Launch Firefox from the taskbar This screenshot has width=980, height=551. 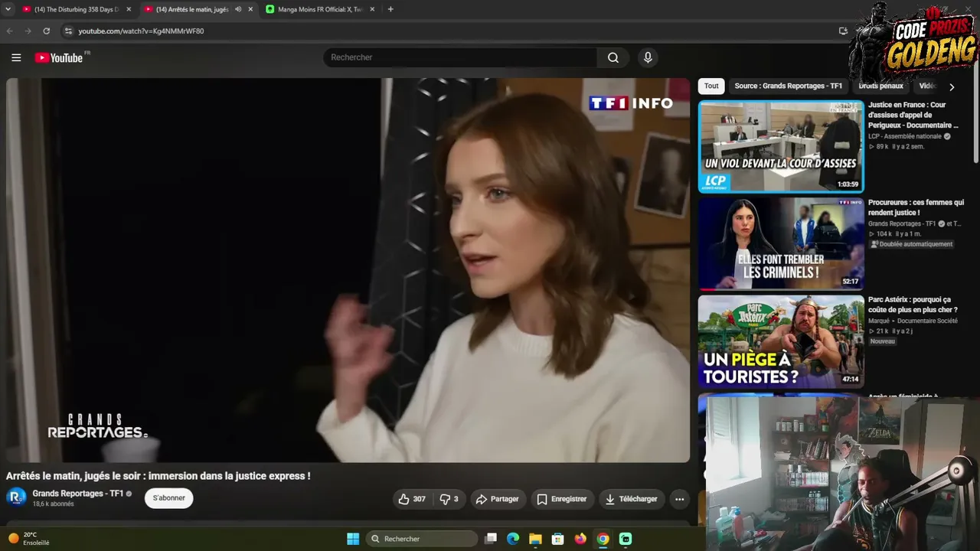[580, 539]
